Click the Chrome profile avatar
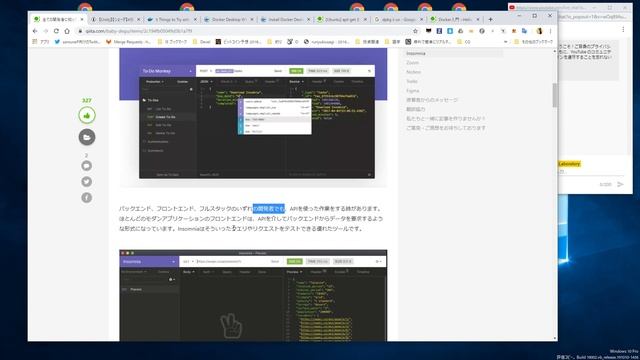 point(539,31)
